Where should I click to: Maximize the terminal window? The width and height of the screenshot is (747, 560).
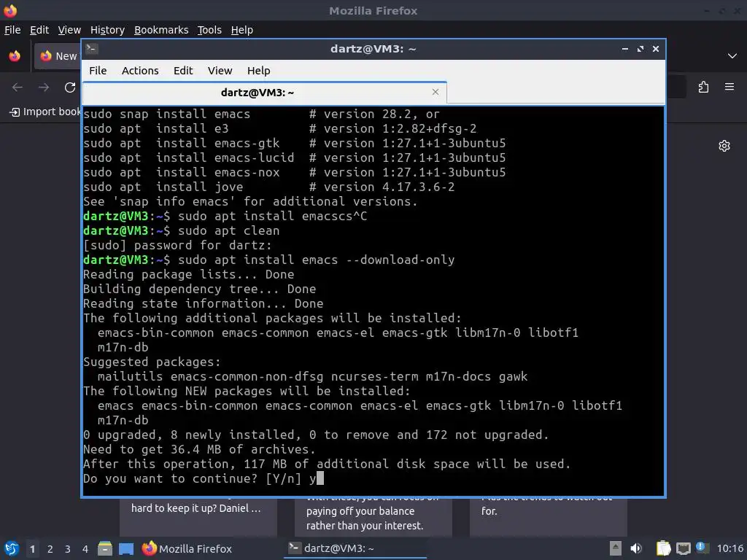click(x=640, y=49)
